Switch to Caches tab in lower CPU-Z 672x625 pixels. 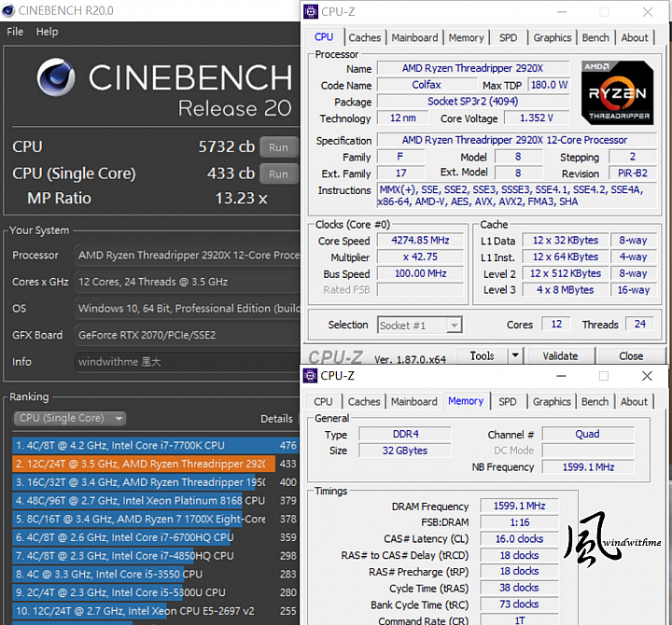point(364,402)
